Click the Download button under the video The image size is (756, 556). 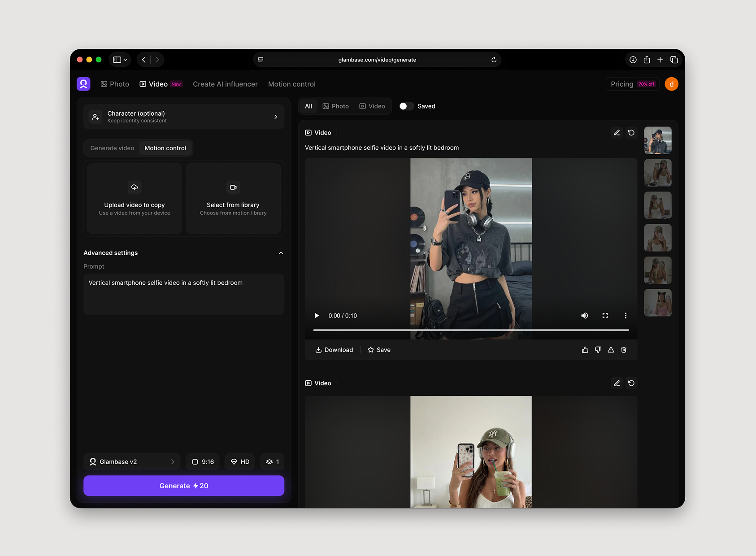(x=334, y=350)
